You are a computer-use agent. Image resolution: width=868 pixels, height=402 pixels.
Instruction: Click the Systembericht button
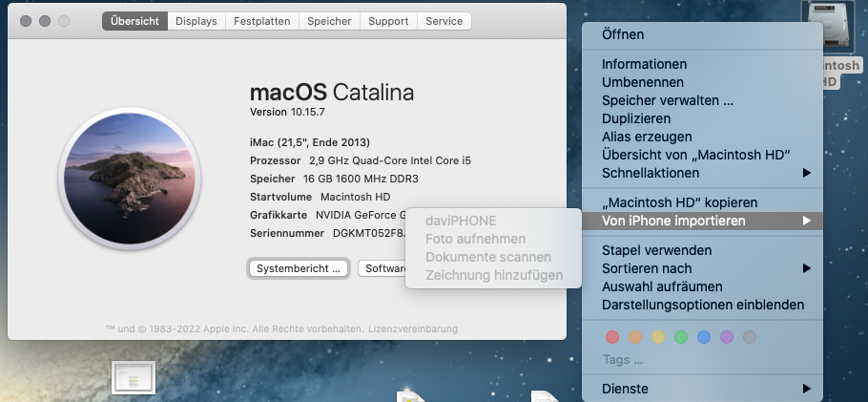[x=298, y=268]
